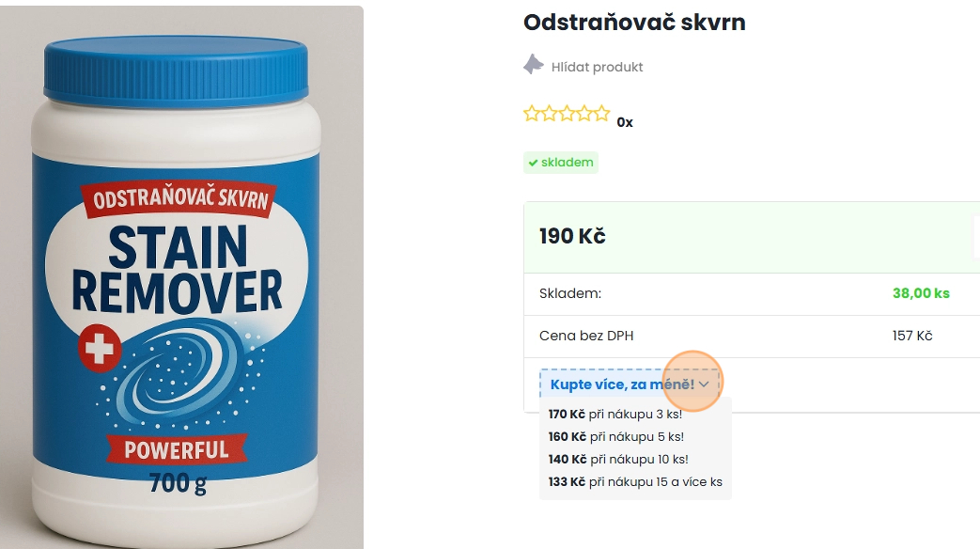Viewport: 980px width, 549px height.
Task: Pick the 140 Kč for 10 ks tier
Action: 618,459
